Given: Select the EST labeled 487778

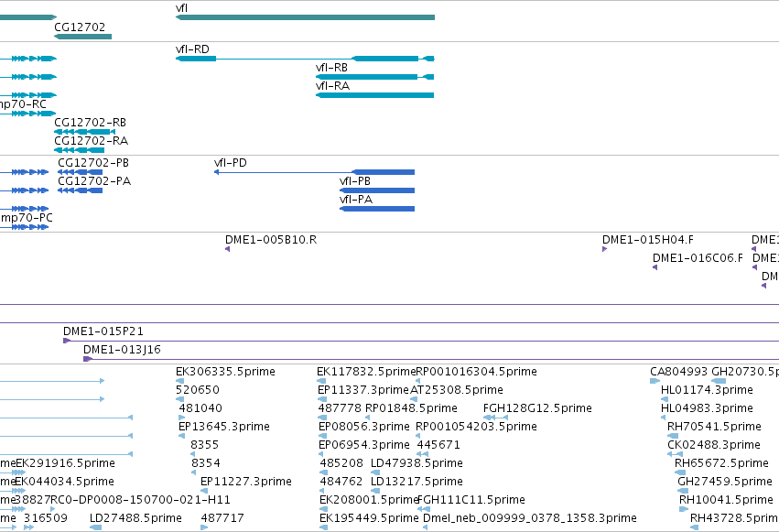Looking at the screenshot, I should pos(323,418).
